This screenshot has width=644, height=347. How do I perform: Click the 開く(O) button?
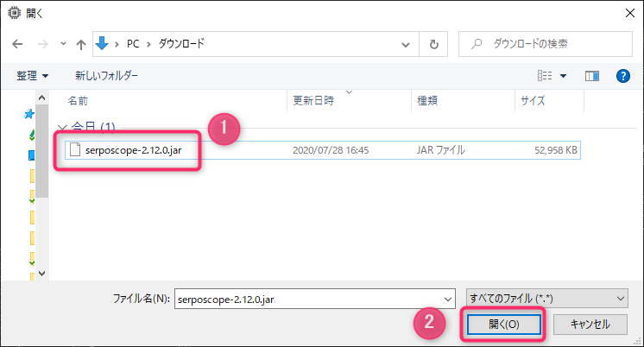[x=503, y=325]
